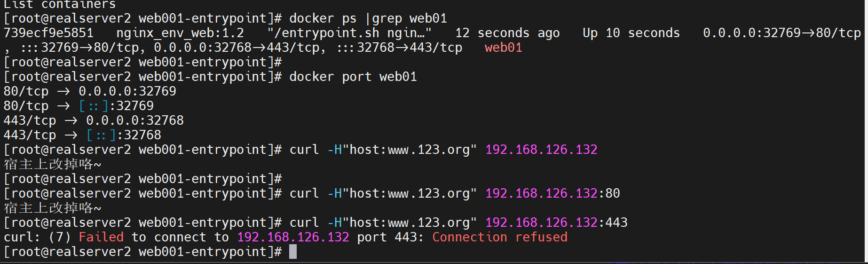Click the "docker port web01" command
This screenshot has height=264, width=868.
click(x=353, y=77)
